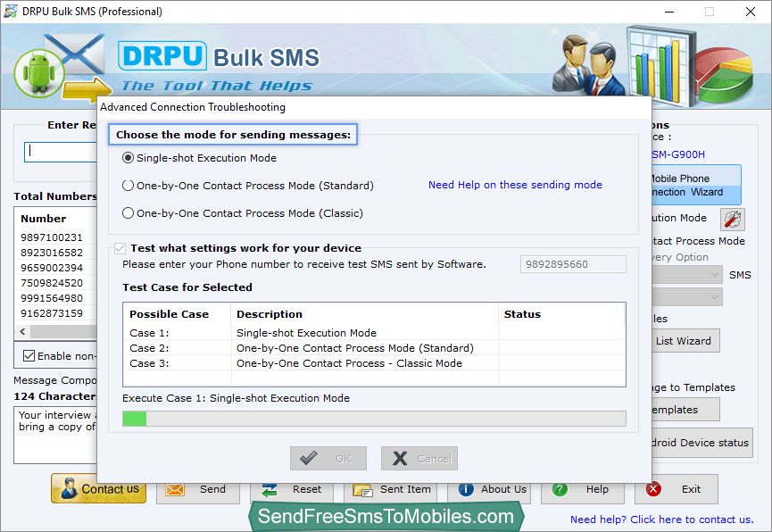Click the Exit red X icon
This screenshot has height=532, width=772.
[x=653, y=489]
